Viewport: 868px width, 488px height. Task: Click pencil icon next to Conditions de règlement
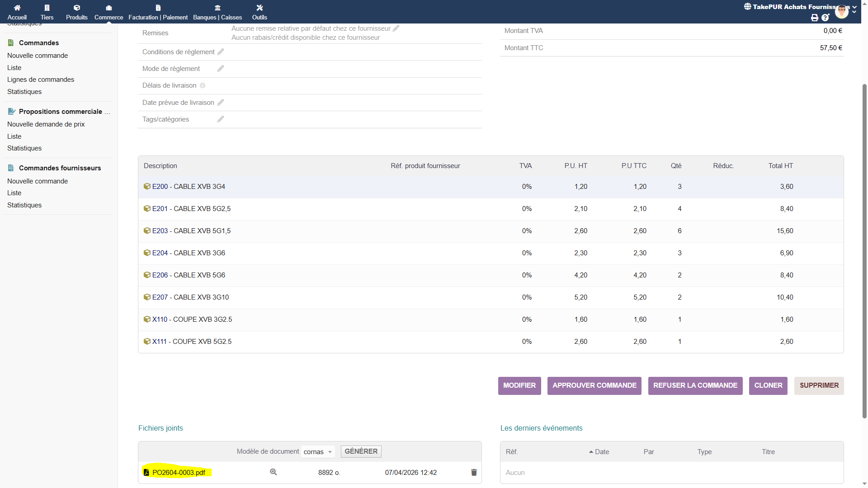(221, 52)
